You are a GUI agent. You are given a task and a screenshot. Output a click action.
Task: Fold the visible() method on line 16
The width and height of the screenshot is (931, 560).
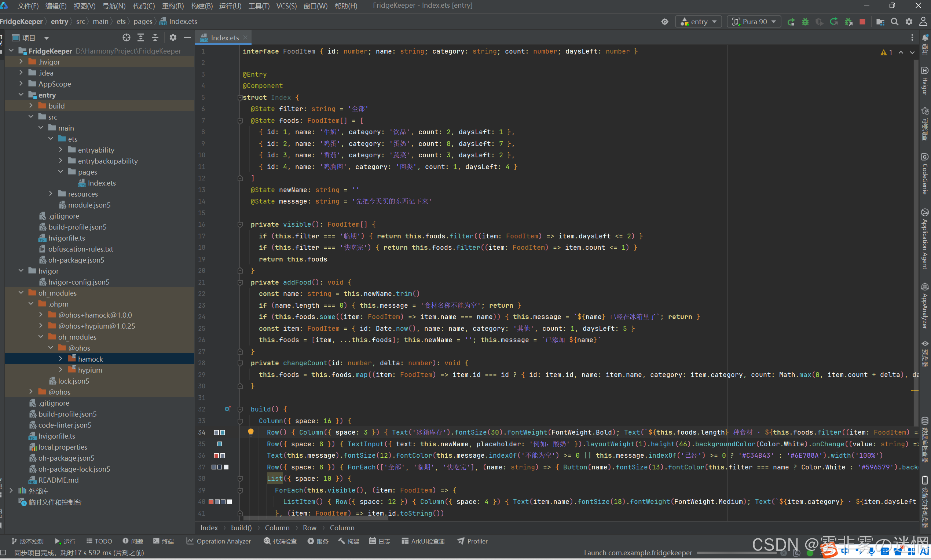[x=240, y=224]
